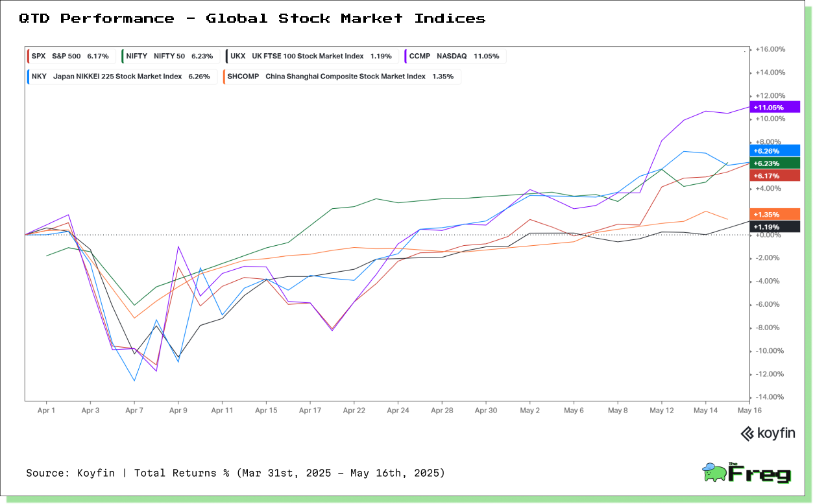The height and width of the screenshot is (504, 813).
Task: Click the +12.00% y-axis label
Action: [x=770, y=95]
